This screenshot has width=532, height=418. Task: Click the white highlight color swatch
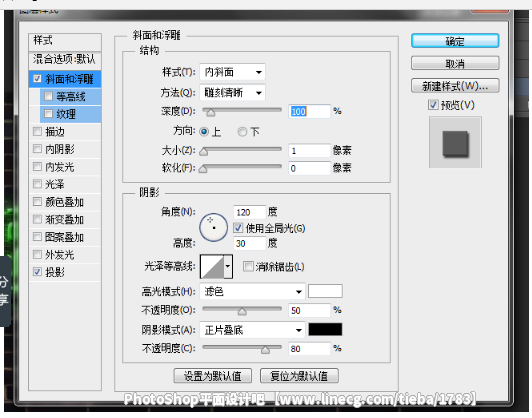325,291
